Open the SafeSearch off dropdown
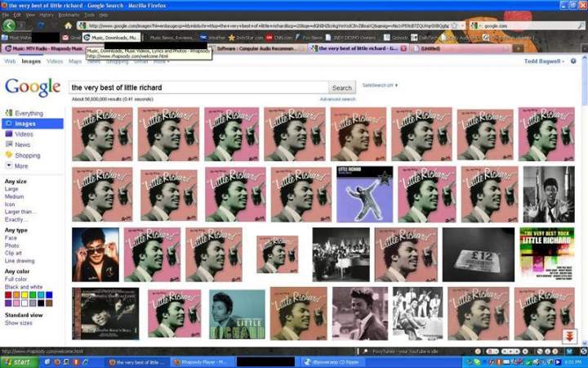This screenshot has width=588, height=368. coord(380,85)
